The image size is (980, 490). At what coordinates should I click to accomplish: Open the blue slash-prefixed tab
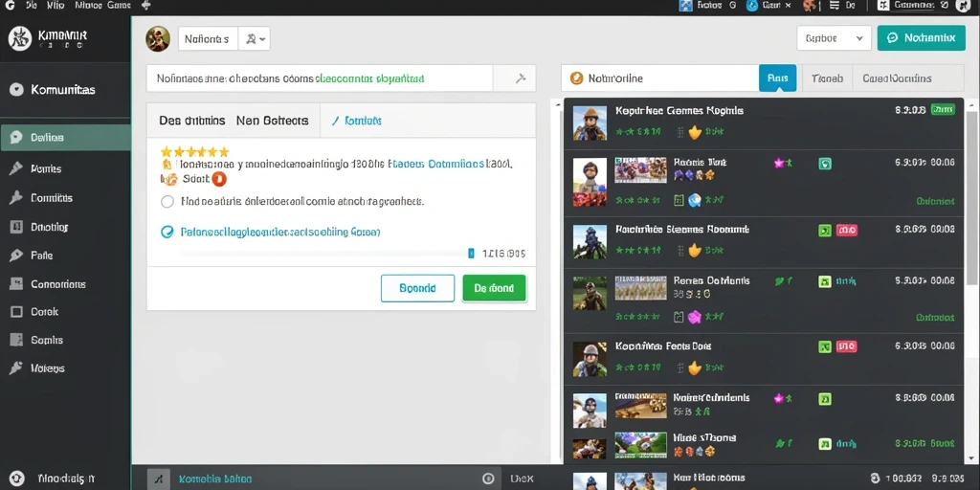tap(356, 121)
